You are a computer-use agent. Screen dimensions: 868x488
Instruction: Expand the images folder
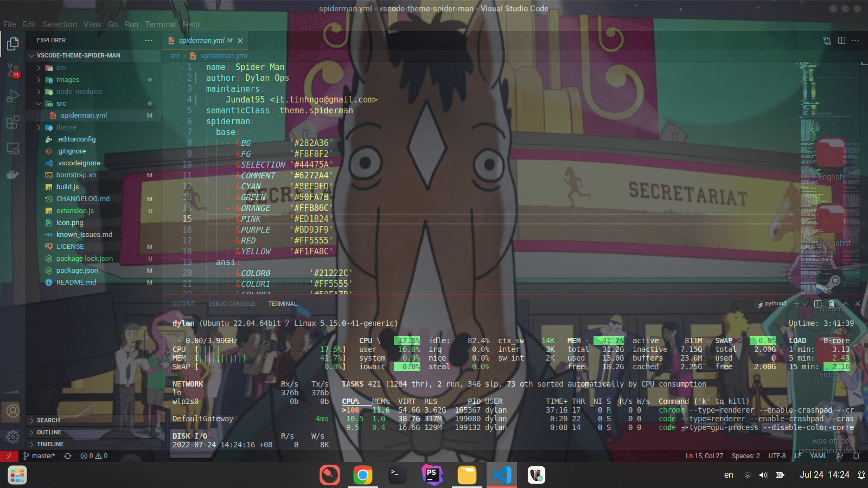[x=93, y=80]
